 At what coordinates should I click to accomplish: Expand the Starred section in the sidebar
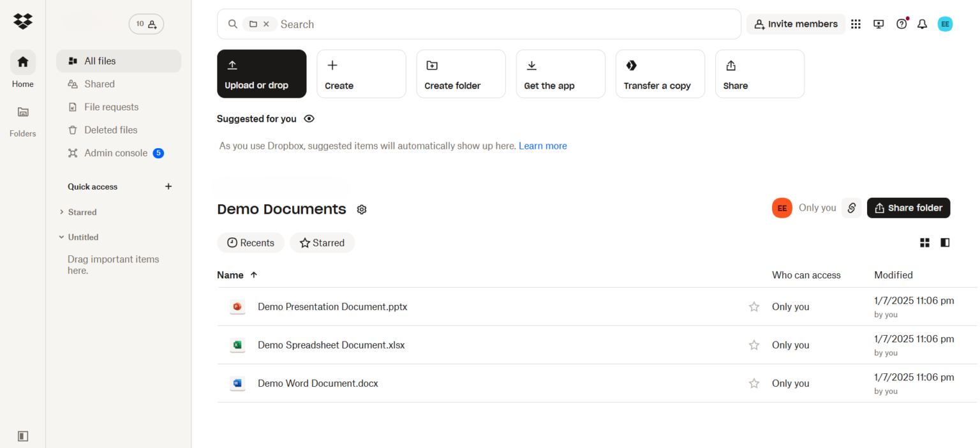click(x=61, y=212)
